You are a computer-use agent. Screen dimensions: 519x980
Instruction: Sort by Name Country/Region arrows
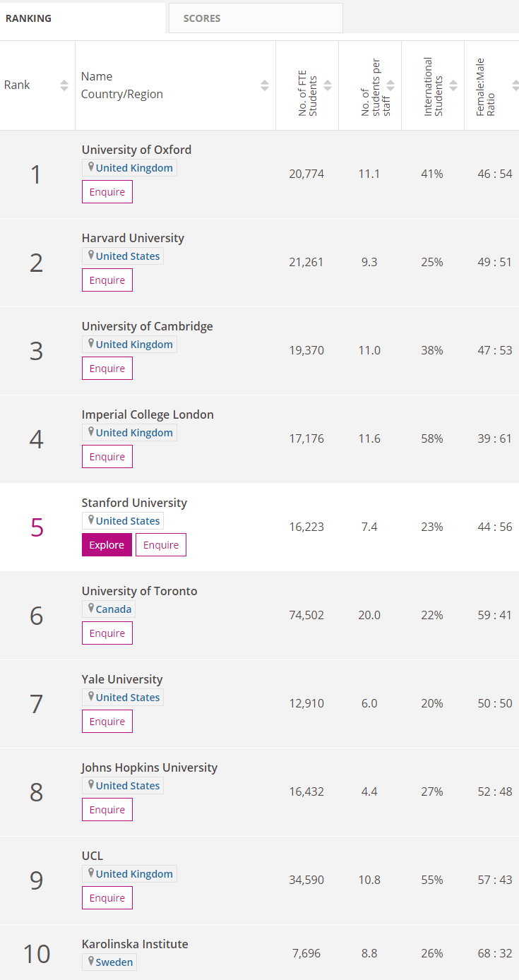pos(265,85)
